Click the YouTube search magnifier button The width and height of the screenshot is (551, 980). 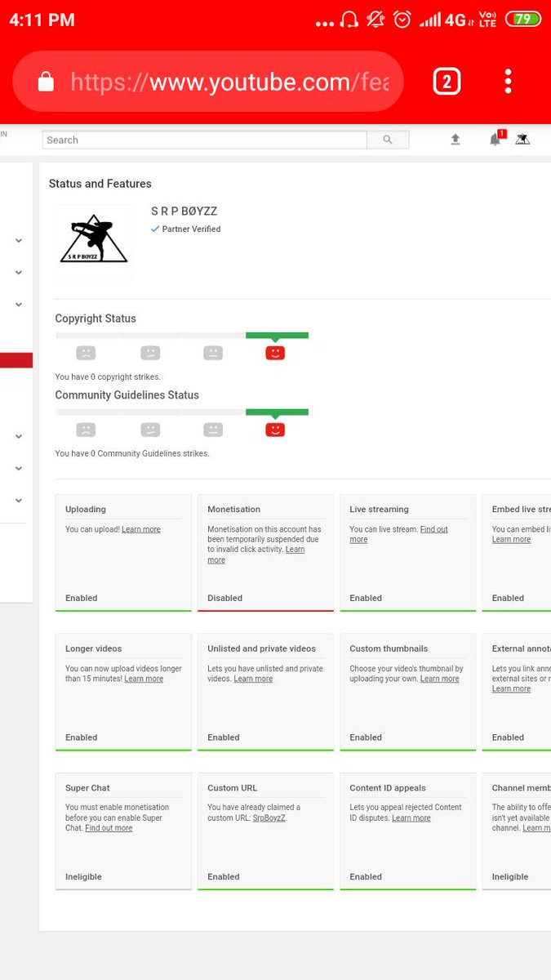pos(388,140)
